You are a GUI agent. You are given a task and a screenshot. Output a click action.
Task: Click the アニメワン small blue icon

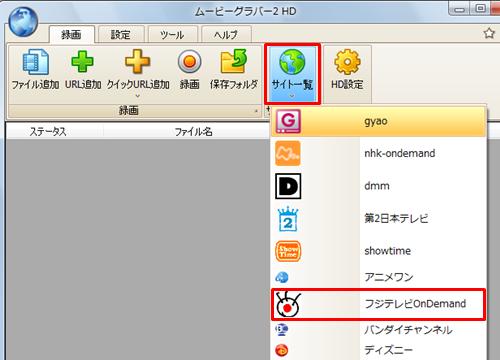click(282, 277)
